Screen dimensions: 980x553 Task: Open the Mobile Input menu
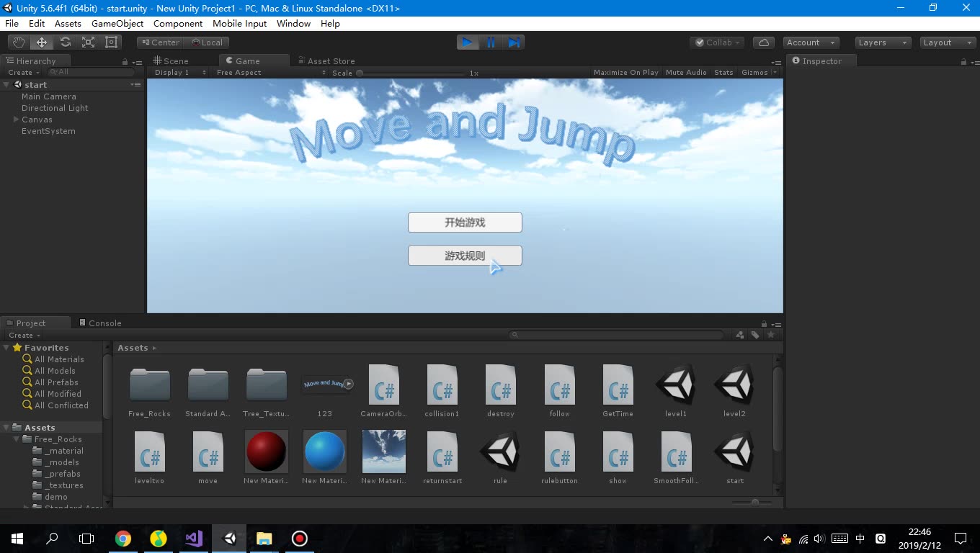[239, 24]
